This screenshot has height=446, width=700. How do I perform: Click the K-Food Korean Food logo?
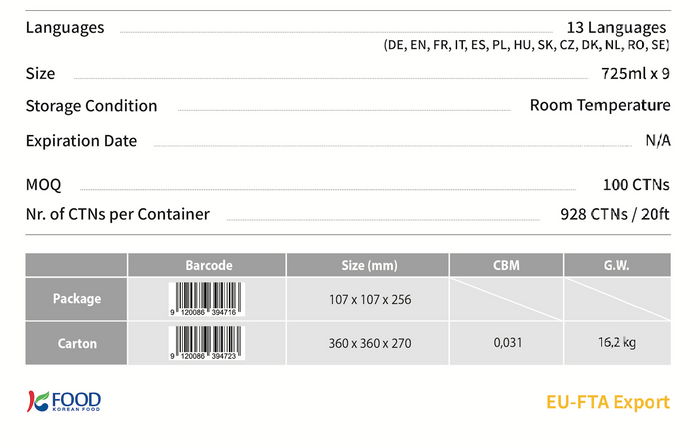point(64,401)
